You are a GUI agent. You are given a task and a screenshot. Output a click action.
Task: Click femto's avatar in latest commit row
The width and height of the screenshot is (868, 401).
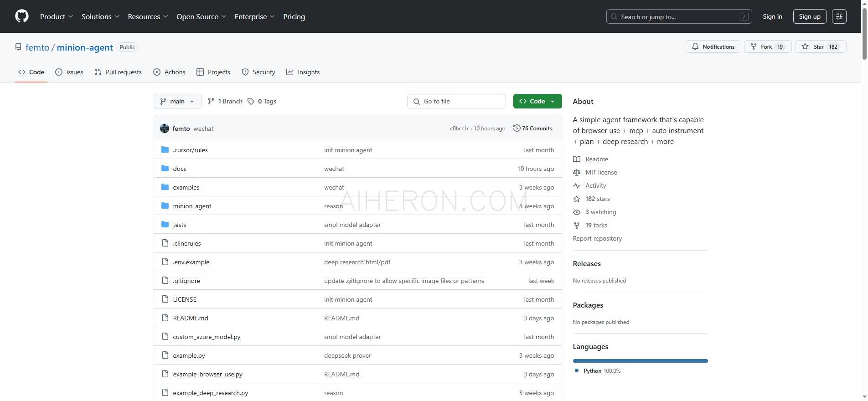click(x=165, y=129)
